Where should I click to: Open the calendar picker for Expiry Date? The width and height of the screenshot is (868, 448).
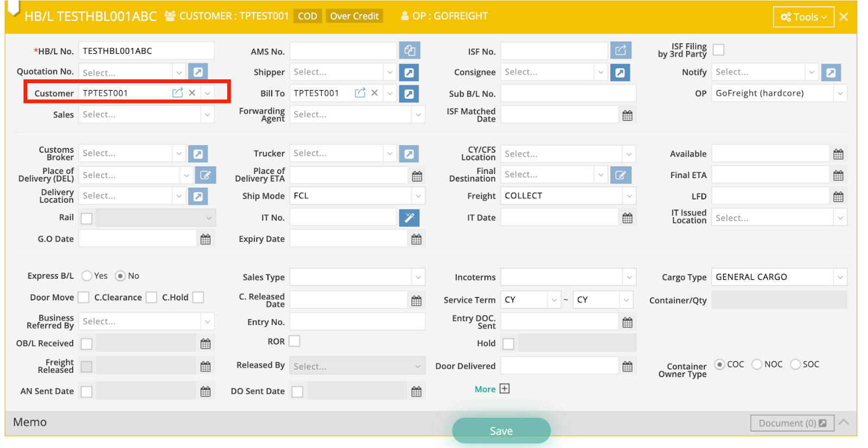coord(416,239)
